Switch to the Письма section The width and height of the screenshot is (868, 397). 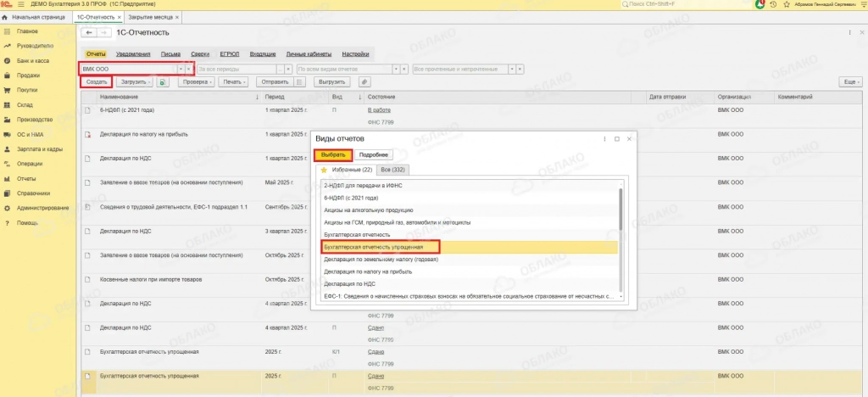pos(170,54)
